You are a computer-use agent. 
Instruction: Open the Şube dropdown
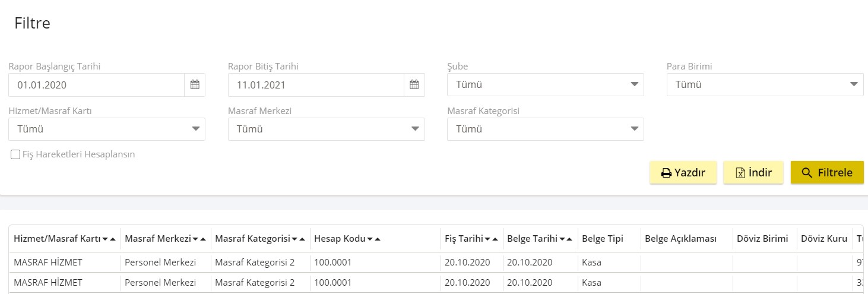click(546, 84)
